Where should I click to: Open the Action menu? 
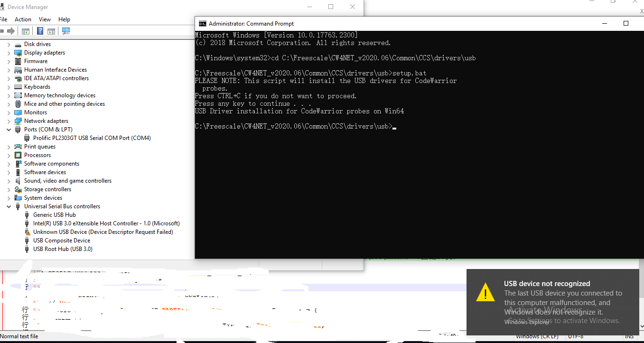23,19
